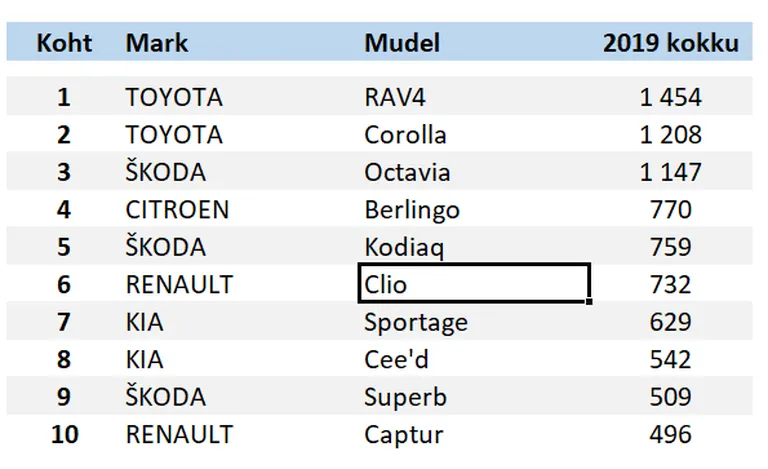Image resolution: width=768 pixels, height=469 pixels.
Task: Select the cell showing 1 454
Action: click(670, 97)
